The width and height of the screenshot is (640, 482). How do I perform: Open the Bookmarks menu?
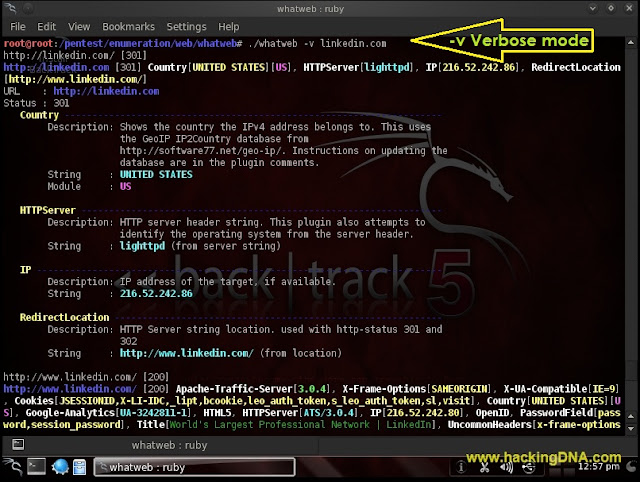(128, 27)
